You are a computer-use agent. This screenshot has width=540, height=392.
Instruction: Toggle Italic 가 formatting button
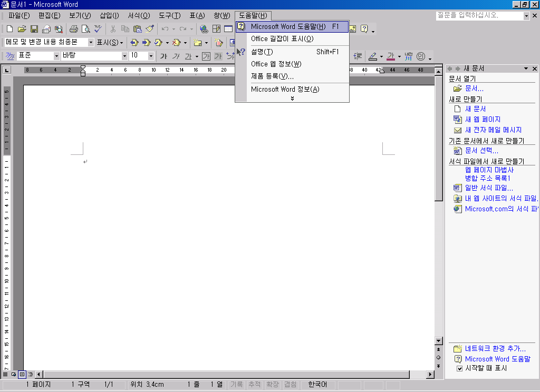point(176,56)
